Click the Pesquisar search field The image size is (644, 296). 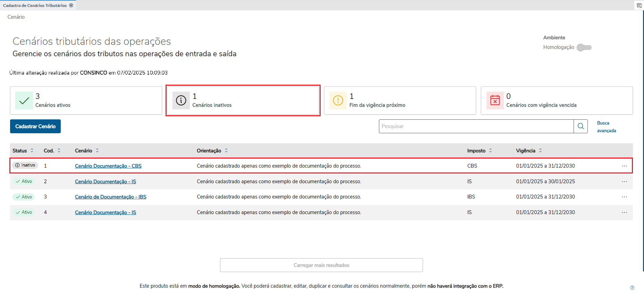(x=476, y=126)
